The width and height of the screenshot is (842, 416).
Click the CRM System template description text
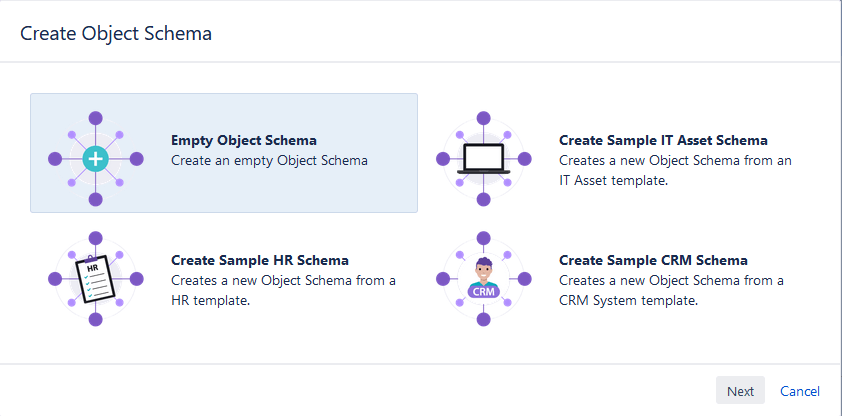[x=671, y=290]
